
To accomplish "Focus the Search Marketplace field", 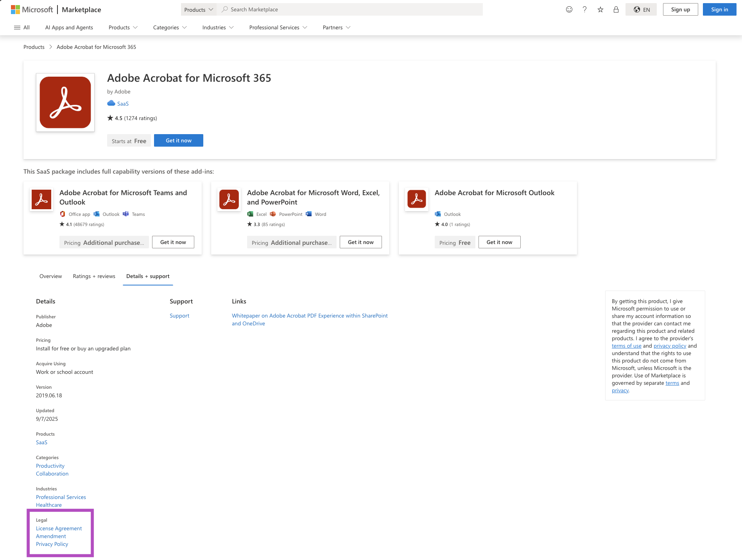I will pos(350,9).
